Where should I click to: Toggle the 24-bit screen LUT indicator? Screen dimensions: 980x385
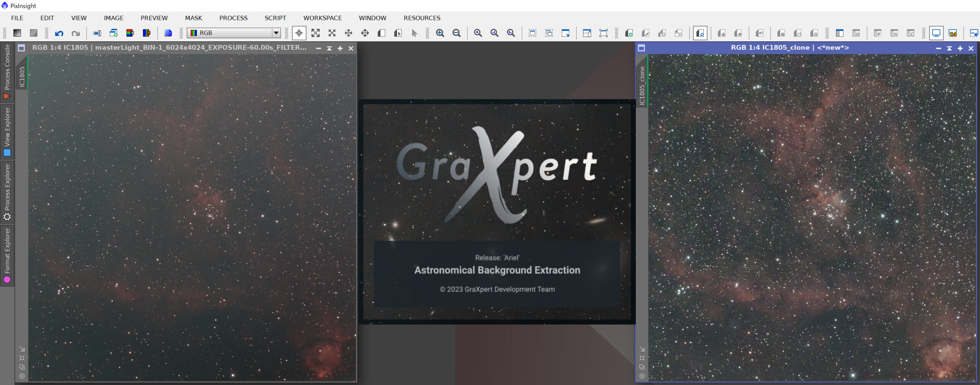(953, 33)
